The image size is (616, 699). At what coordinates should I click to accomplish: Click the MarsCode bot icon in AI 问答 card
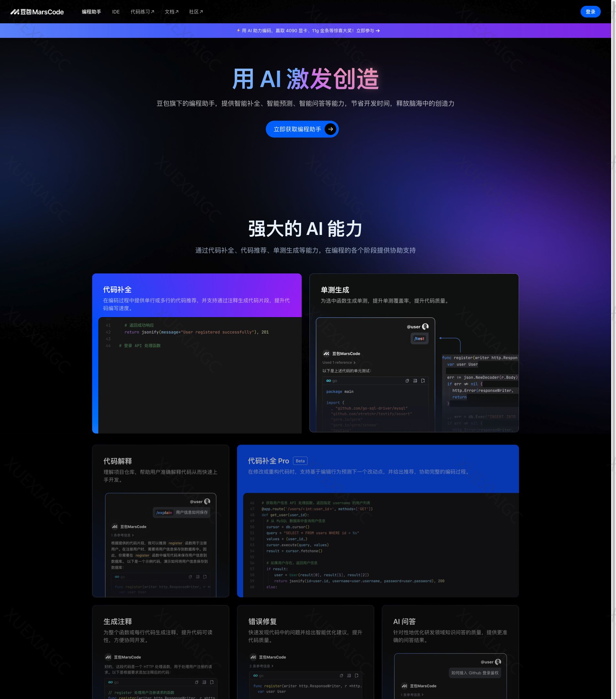tap(404, 686)
